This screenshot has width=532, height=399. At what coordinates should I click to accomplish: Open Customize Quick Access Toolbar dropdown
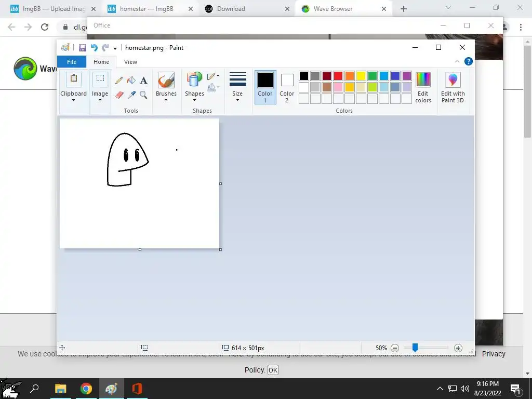(115, 48)
